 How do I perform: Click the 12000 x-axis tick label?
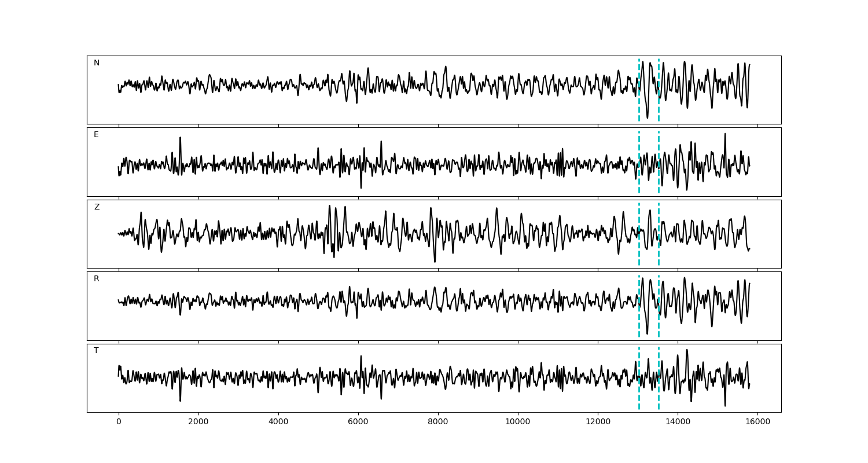[x=598, y=422]
